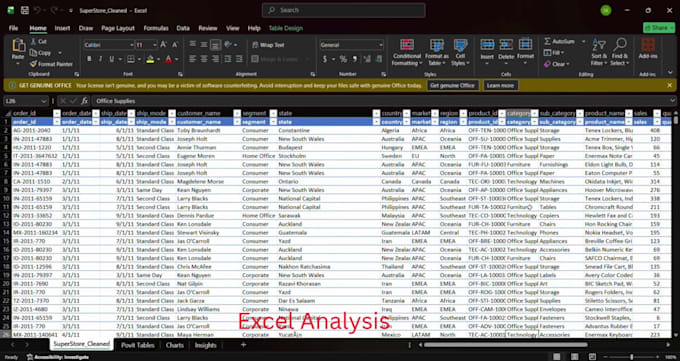This screenshot has height=361, width=680.
Task: Click the Decrease Font Size icon
Action: [175, 45]
